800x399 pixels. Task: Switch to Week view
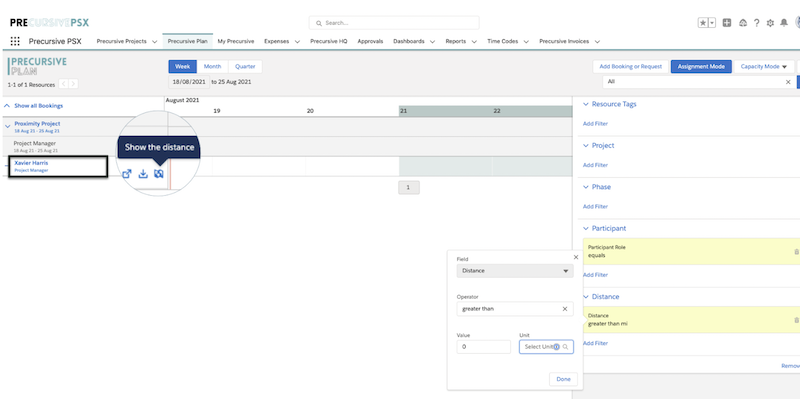click(183, 66)
